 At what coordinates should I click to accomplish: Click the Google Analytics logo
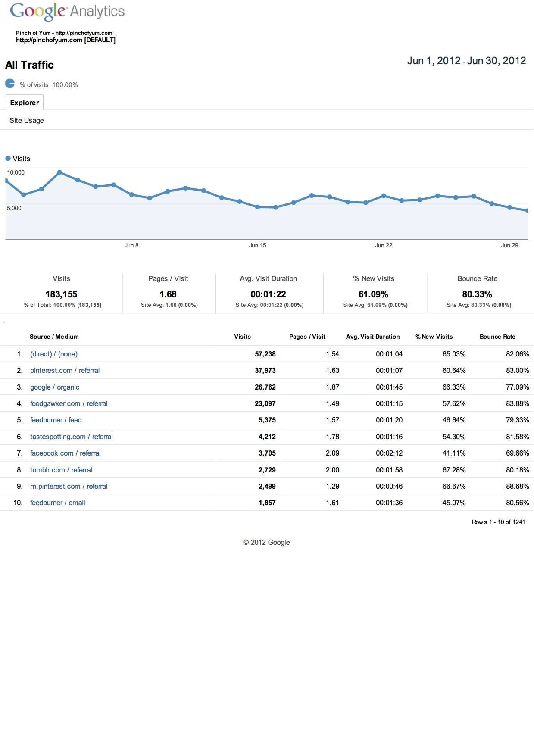coord(67,12)
